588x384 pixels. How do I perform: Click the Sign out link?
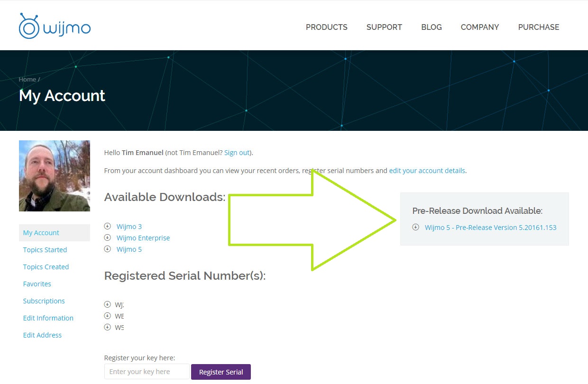[x=237, y=153]
